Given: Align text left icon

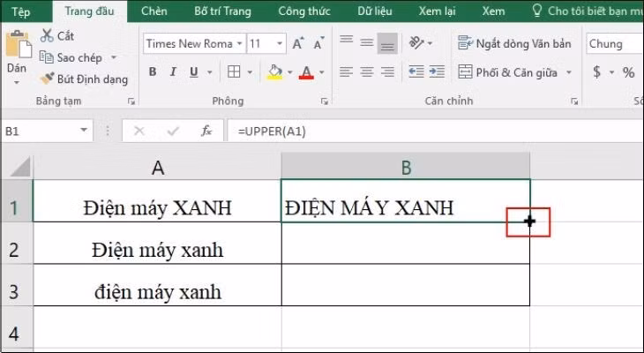Looking at the screenshot, I should coord(346,72).
